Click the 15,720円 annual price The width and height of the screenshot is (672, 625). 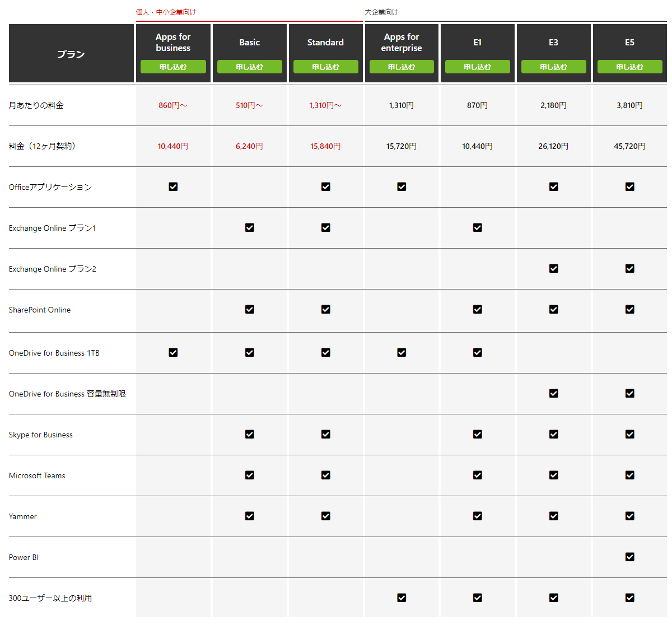click(x=402, y=146)
